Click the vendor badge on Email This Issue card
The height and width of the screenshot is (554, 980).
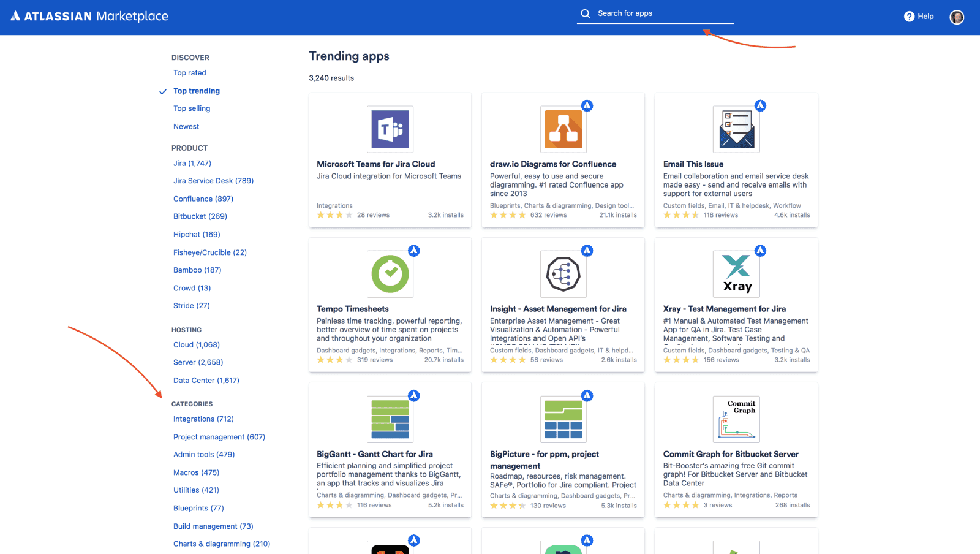tap(761, 105)
